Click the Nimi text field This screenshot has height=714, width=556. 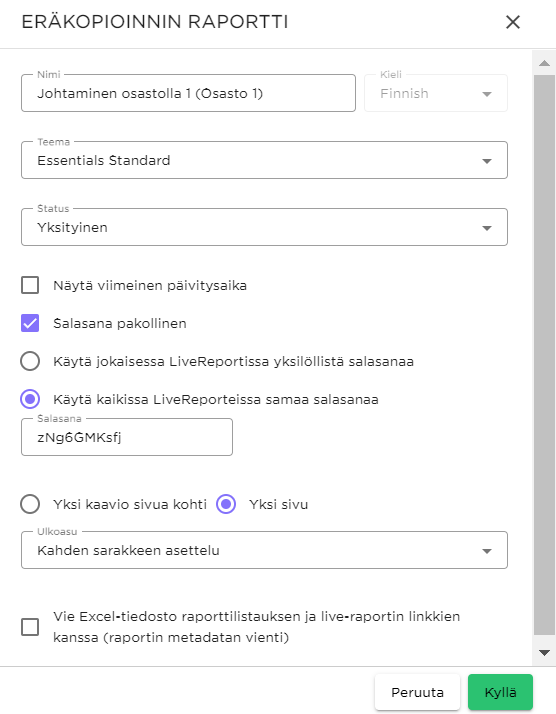coord(188,93)
